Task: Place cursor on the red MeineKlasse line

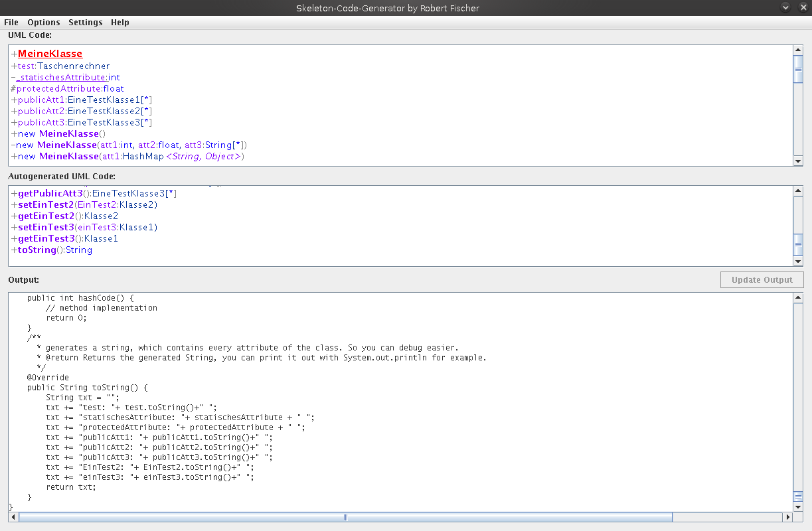Action: pyautogui.click(x=50, y=54)
